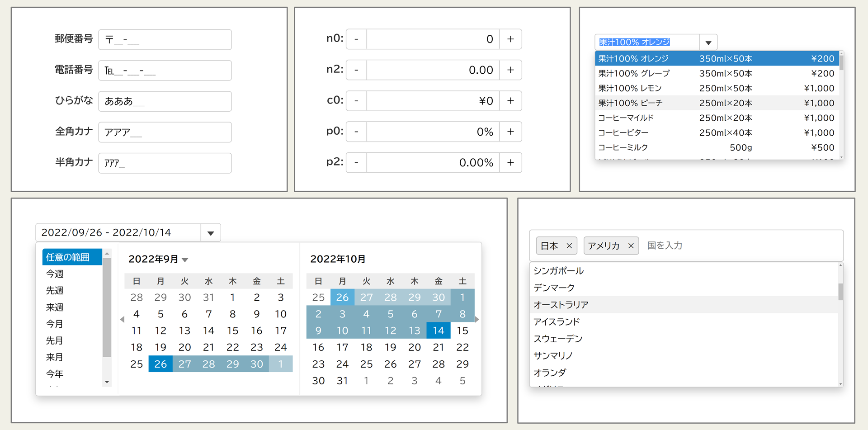Click September 15 in the calendar
868x430 pixels.
point(232,331)
